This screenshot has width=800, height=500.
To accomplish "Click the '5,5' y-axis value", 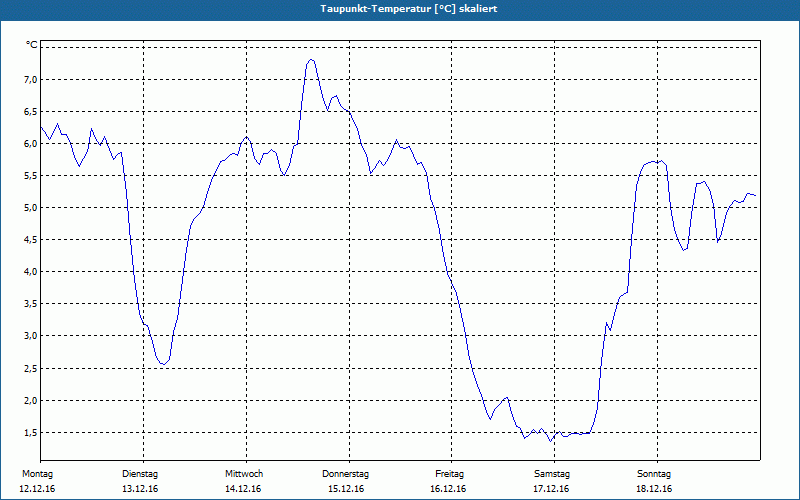I will pos(31,176).
